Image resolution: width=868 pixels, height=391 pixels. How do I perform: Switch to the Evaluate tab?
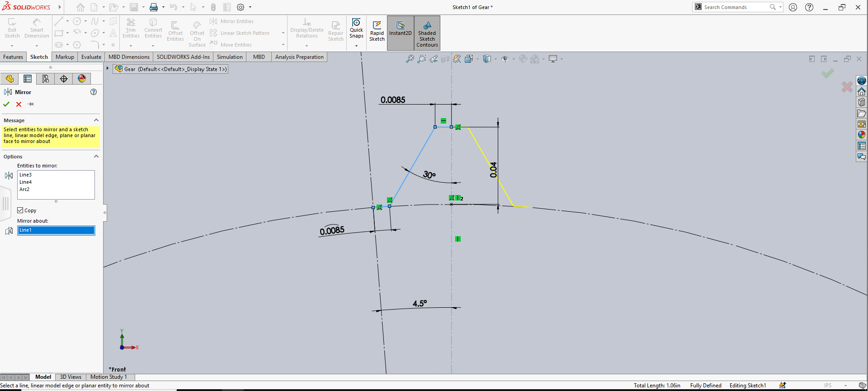[91, 57]
